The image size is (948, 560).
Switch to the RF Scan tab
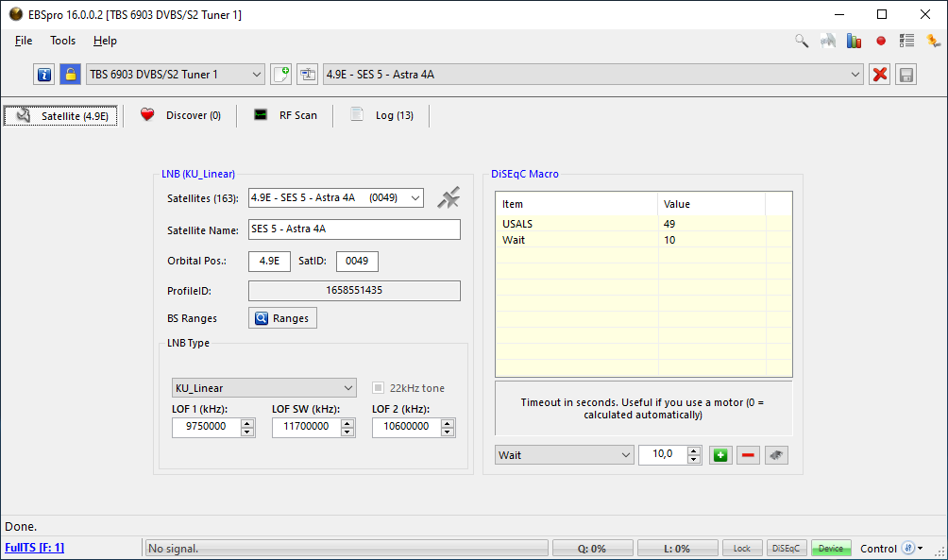point(286,115)
